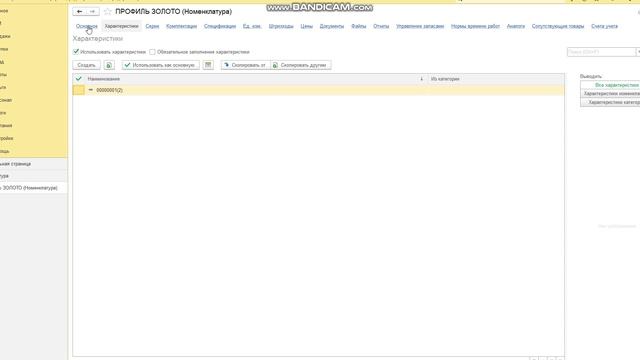640x360 pixels.
Task: Toggle the Использовать характеристики checkbox
Action: 76,52
